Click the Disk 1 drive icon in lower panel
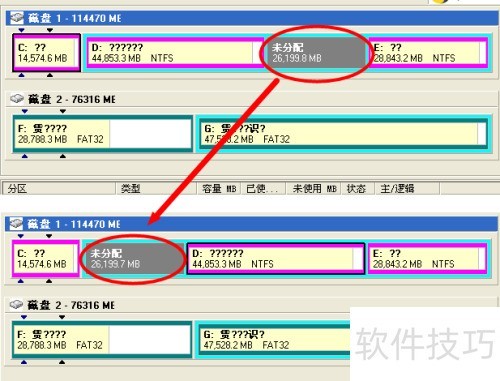500x381 pixels. tap(16, 224)
